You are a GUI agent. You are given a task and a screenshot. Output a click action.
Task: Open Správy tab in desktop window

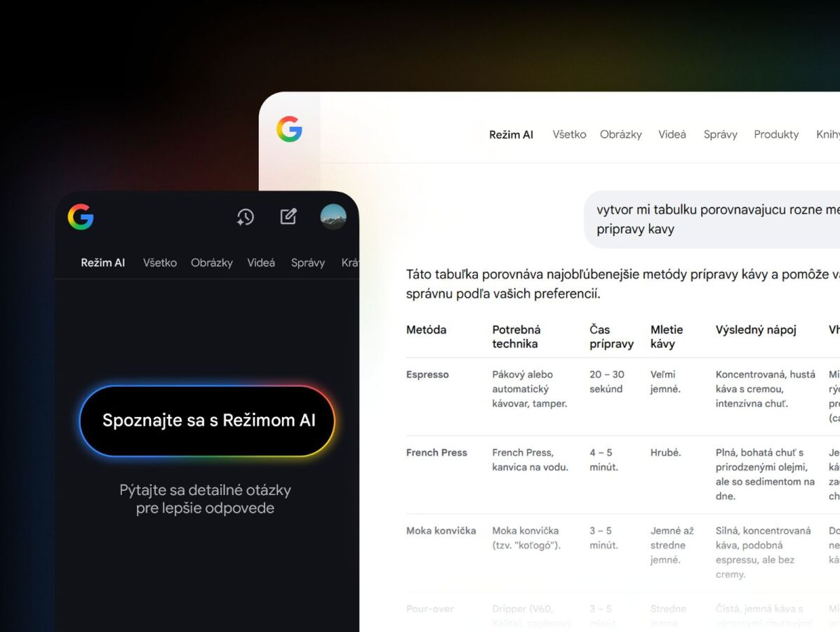pyautogui.click(x=721, y=135)
